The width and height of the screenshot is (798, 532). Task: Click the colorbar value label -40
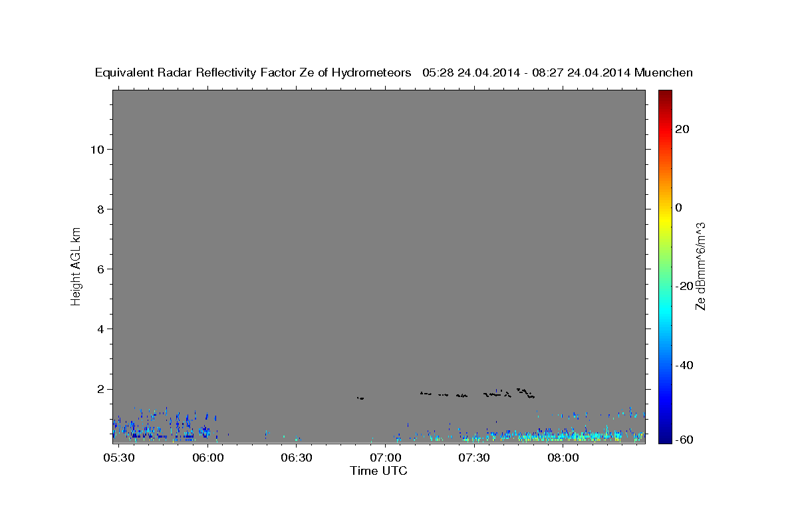[x=683, y=364]
